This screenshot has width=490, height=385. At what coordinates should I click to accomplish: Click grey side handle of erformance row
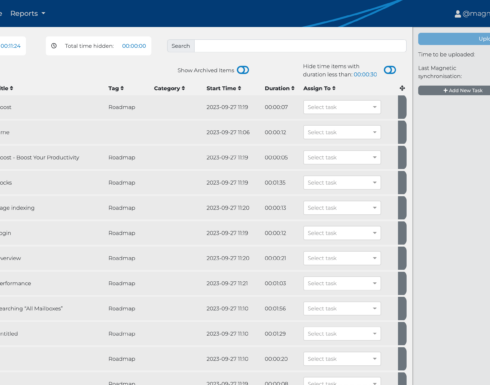point(402,283)
